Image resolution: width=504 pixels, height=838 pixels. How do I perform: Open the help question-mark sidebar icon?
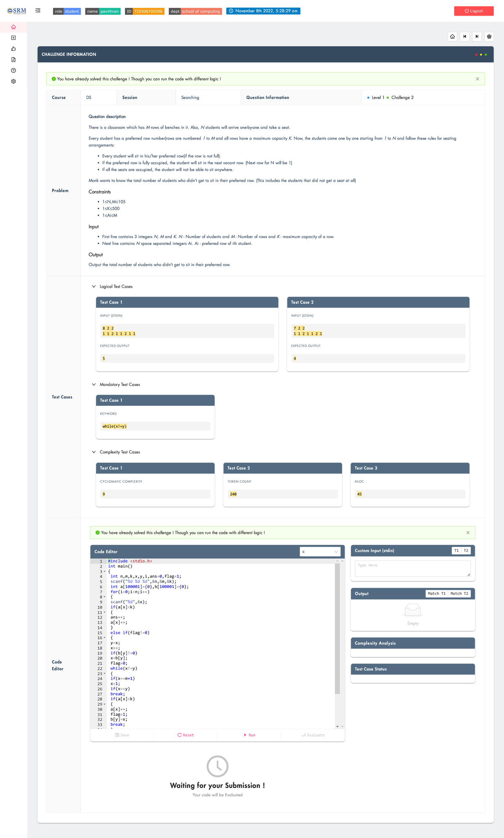13,71
